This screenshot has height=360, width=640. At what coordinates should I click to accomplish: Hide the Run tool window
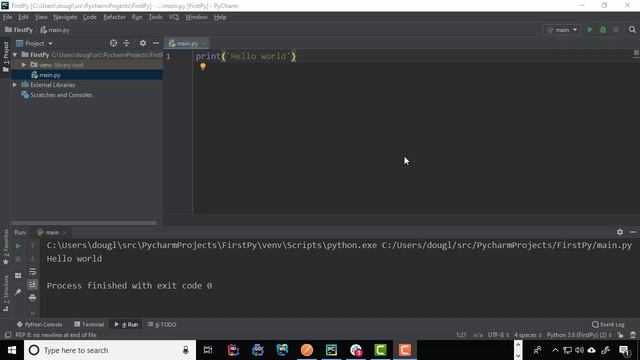pyautogui.click(x=633, y=232)
